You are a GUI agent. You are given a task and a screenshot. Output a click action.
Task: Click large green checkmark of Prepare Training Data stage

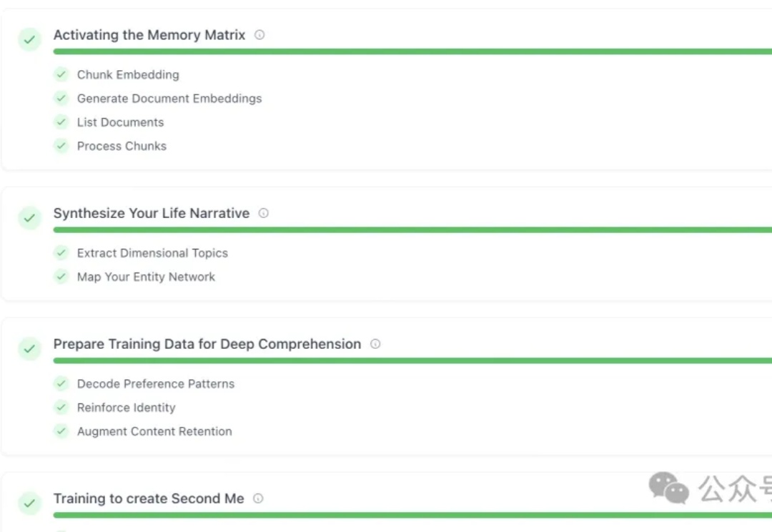pyautogui.click(x=29, y=349)
